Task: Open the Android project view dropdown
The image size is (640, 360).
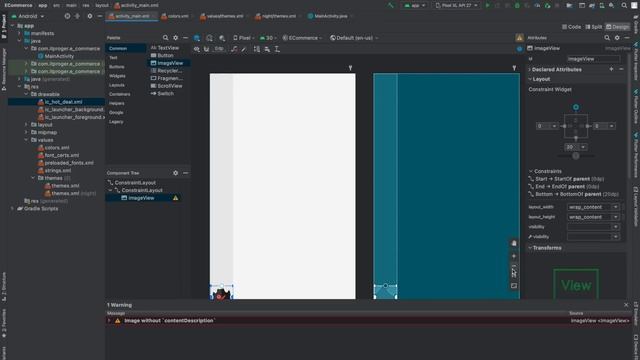Action: (x=28, y=16)
